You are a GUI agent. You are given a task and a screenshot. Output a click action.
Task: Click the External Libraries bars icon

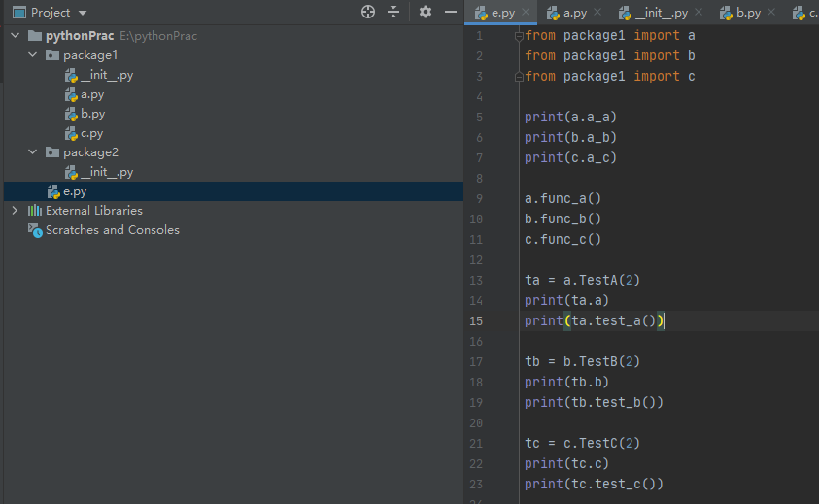click(x=34, y=211)
